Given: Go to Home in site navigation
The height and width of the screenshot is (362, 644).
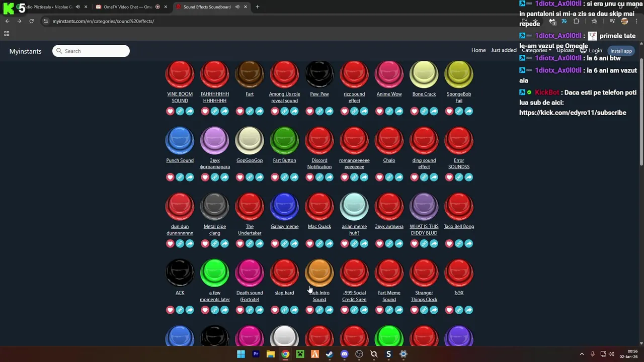Looking at the screenshot, I should pos(478,50).
